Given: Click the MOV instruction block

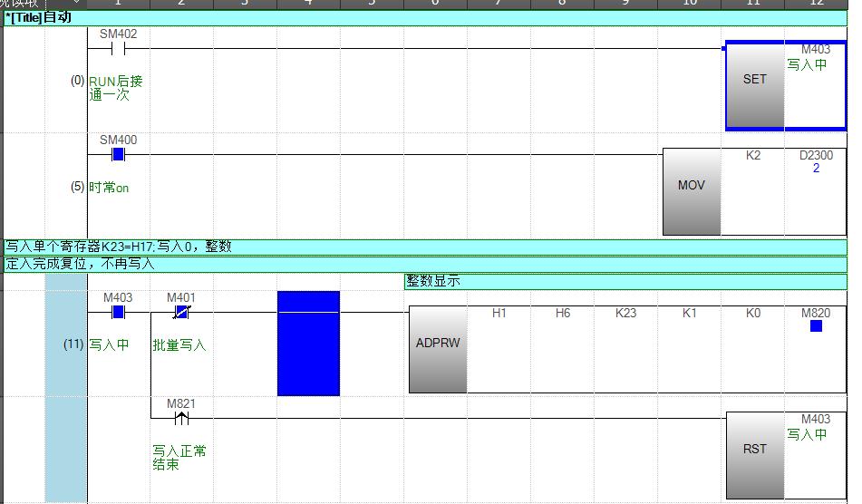Looking at the screenshot, I should tap(692, 190).
